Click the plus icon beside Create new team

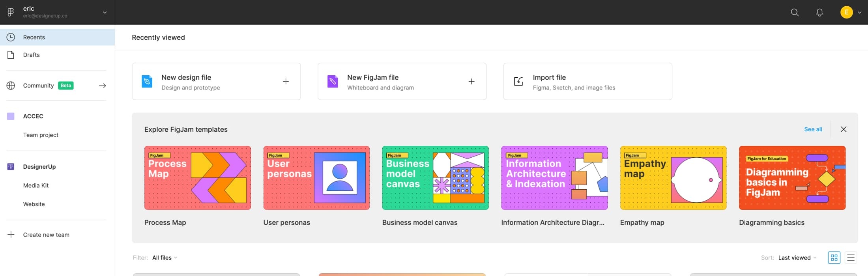tap(11, 235)
